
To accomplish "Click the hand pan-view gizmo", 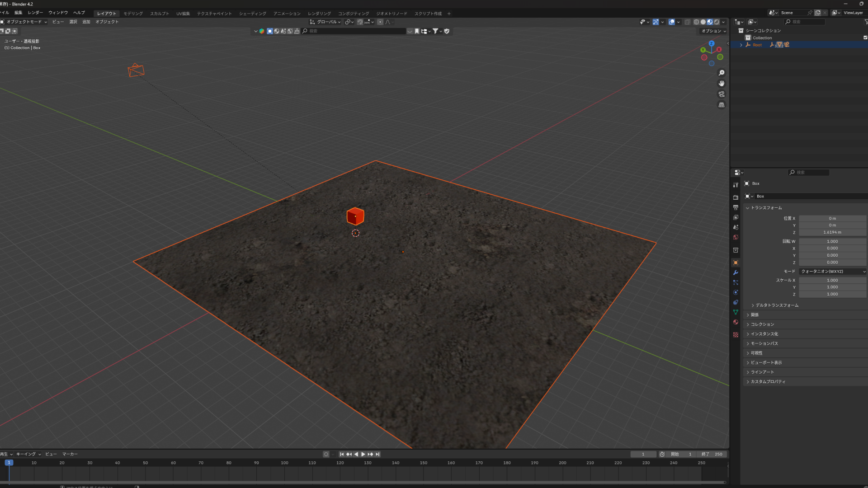I will (722, 84).
